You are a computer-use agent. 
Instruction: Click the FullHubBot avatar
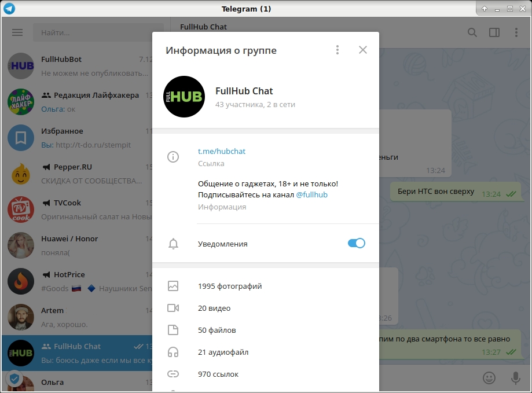pos(21,66)
